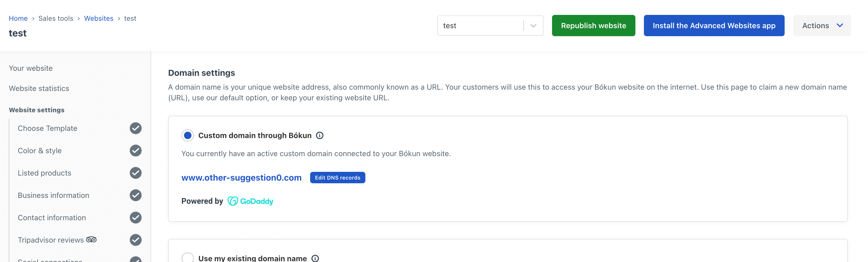868x262 pixels.
Task: Open Your website in sidebar
Action: click(x=31, y=68)
